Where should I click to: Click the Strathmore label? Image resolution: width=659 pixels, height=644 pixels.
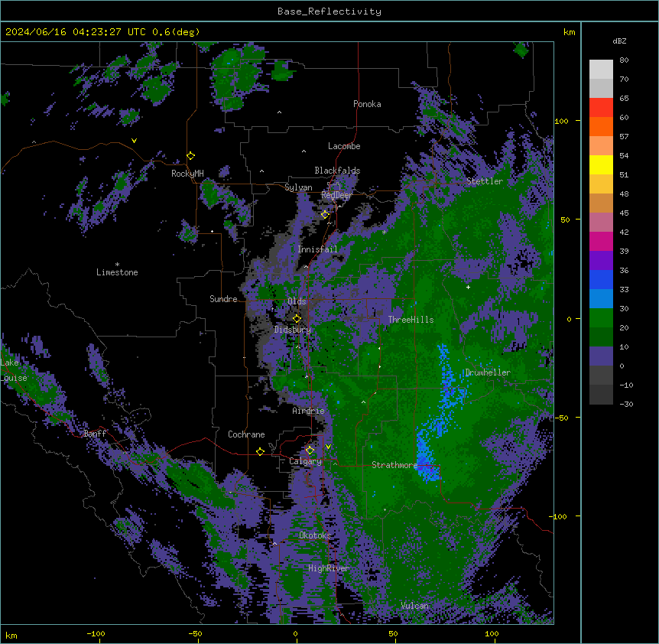tap(394, 465)
